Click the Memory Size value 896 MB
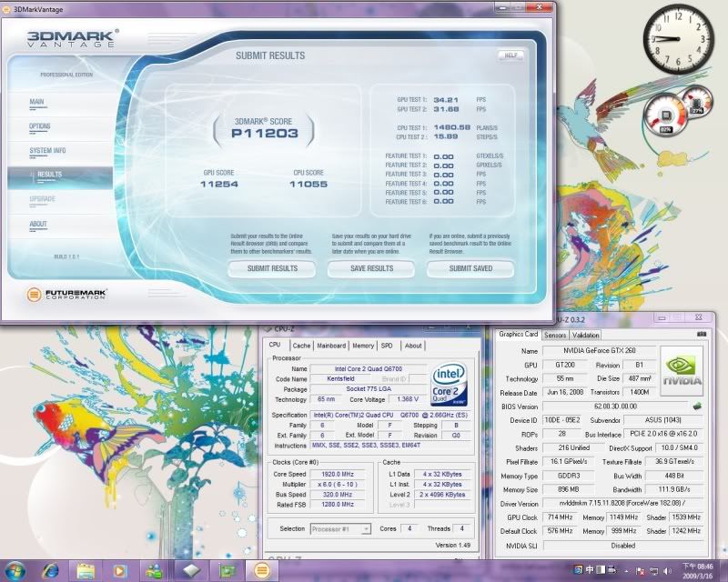Screen dimensions: 728x582 pos(568,489)
